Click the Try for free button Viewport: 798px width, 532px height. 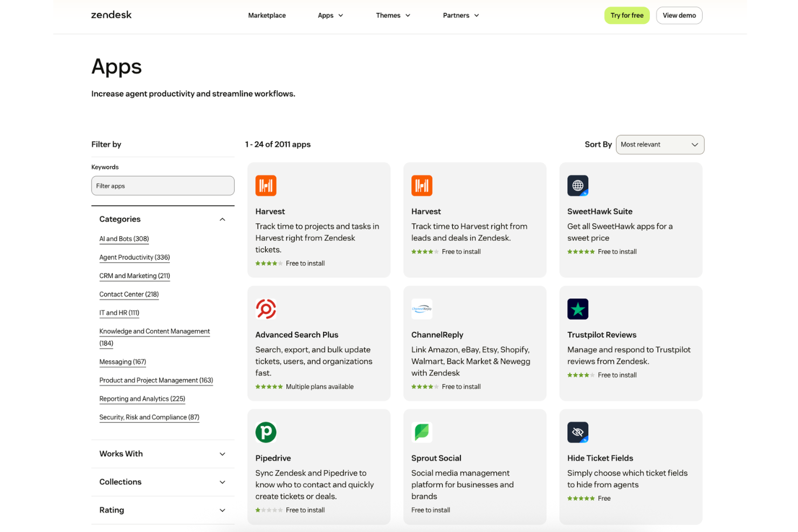[x=627, y=15]
